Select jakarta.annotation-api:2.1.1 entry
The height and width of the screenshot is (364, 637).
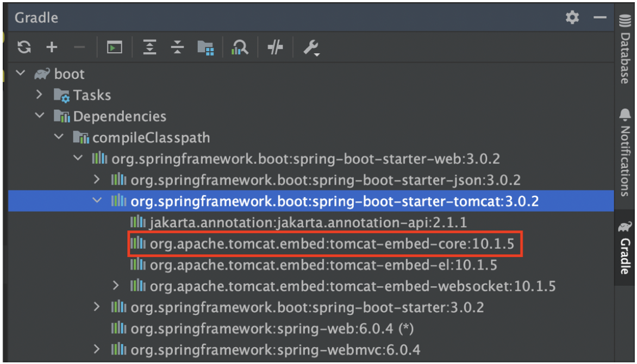(x=311, y=222)
